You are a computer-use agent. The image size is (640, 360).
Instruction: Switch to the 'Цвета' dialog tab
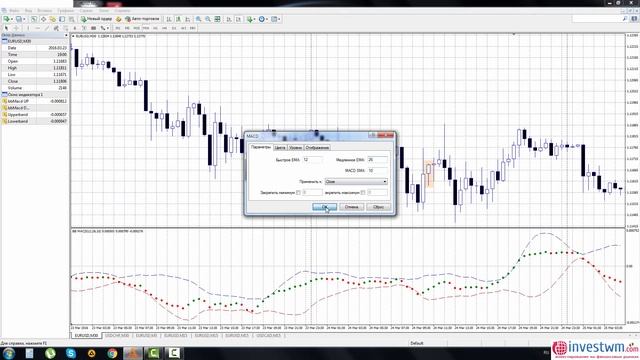(280, 148)
